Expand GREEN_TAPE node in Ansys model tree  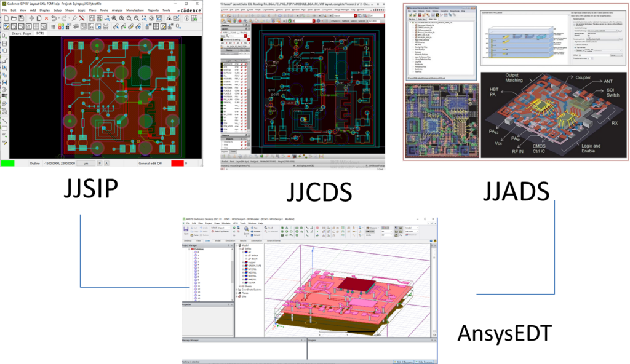coord(243,266)
